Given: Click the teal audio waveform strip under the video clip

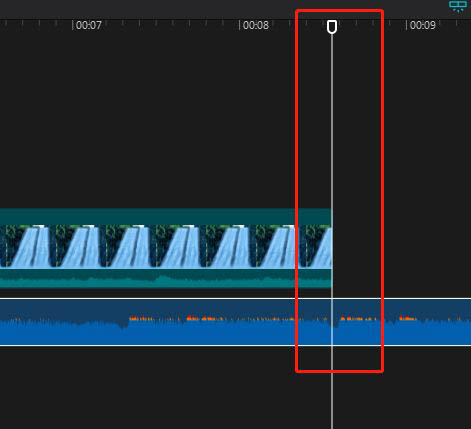Looking at the screenshot, I should pyautogui.click(x=166, y=278).
